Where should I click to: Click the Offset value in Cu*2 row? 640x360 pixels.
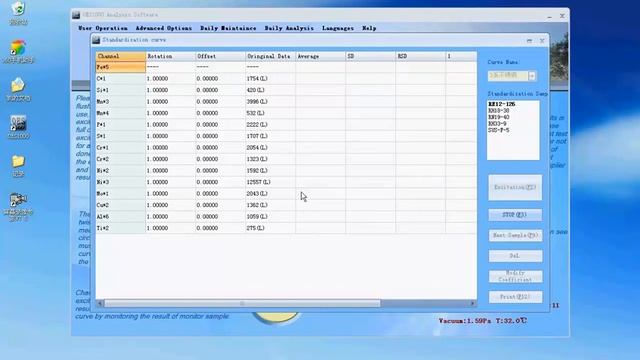[207, 205]
